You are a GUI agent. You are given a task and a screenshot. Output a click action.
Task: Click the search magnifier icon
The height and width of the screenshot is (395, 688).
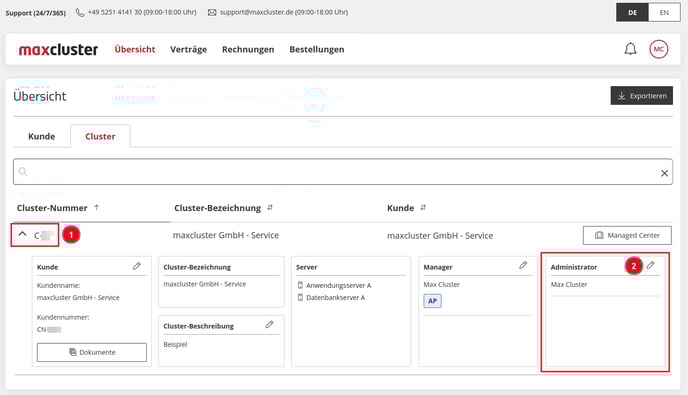click(23, 172)
